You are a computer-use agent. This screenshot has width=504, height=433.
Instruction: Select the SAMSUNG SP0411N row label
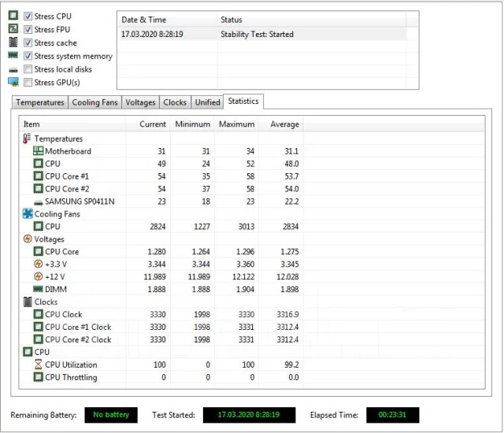point(80,202)
